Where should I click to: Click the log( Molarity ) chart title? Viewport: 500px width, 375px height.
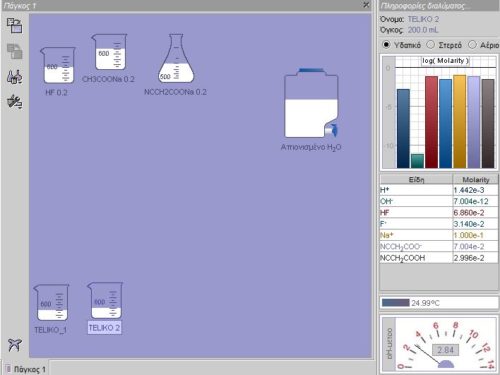click(445, 61)
